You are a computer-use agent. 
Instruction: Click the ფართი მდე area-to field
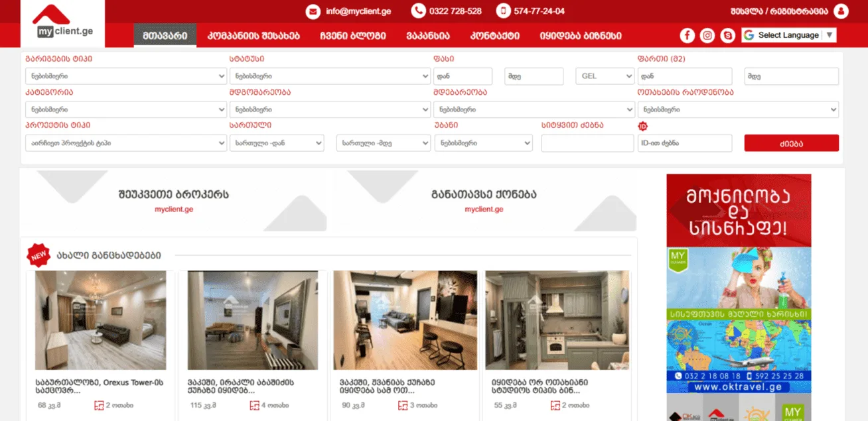tap(792, 76)
